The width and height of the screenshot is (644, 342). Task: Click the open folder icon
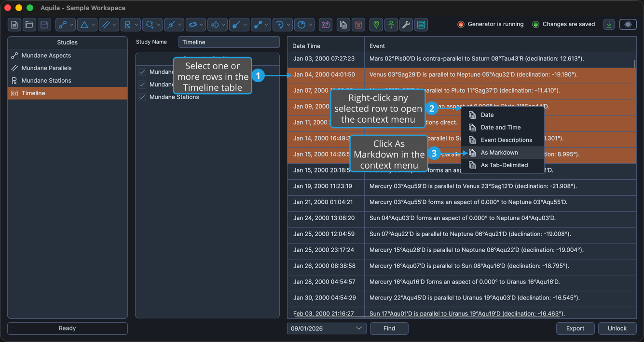tap(29, 25)
